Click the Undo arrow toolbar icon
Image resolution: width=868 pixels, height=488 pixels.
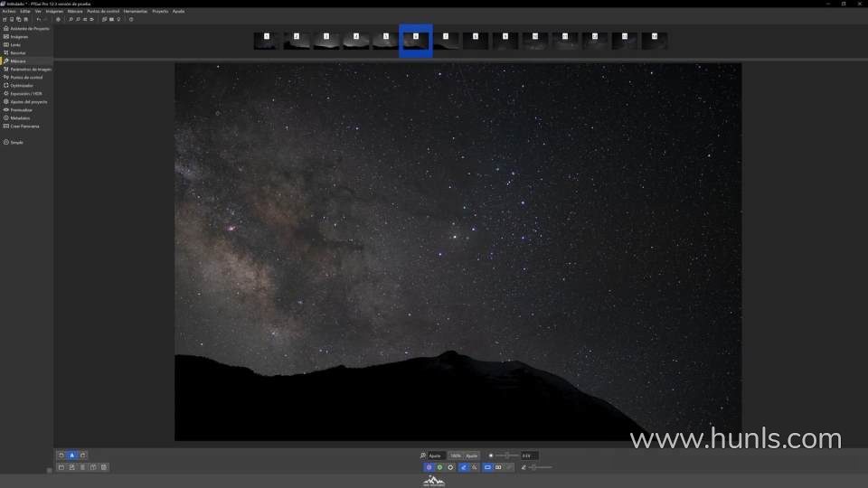39,19
